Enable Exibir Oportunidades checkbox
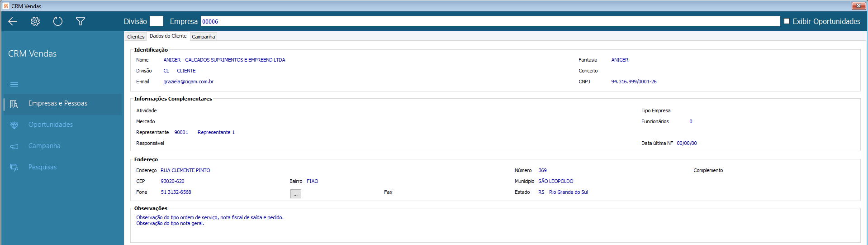This screenshot has width=868, height=245. [x=787, y=21]
